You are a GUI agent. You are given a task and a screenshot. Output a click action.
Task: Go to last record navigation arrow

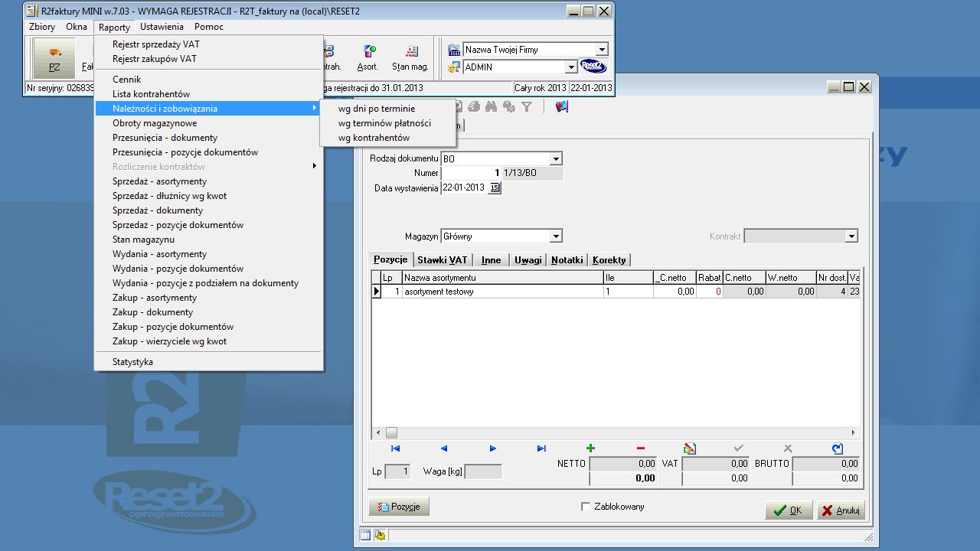coord(541,448)
